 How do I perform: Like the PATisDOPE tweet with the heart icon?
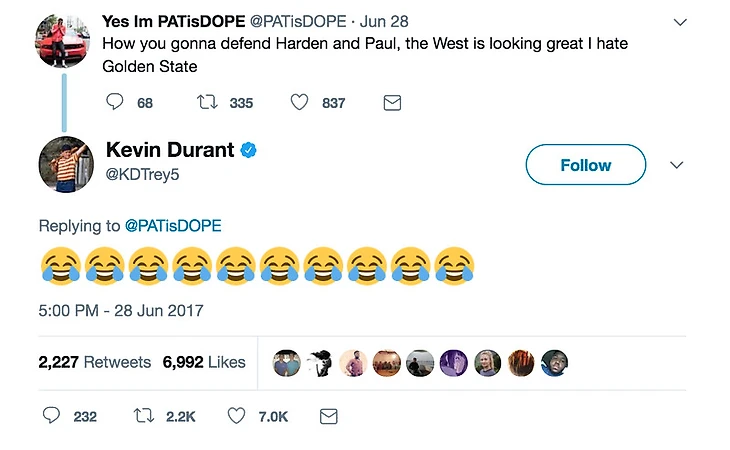[299, 102]
